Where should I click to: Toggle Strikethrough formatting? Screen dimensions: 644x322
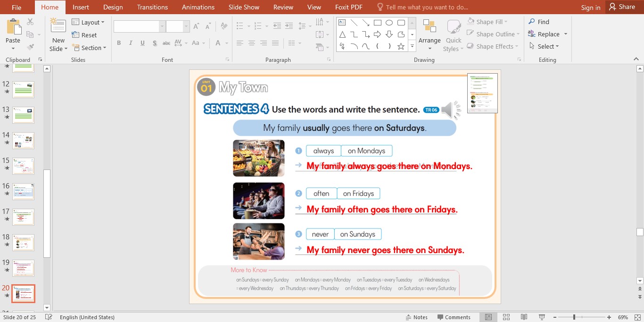(x=166, y=43)
